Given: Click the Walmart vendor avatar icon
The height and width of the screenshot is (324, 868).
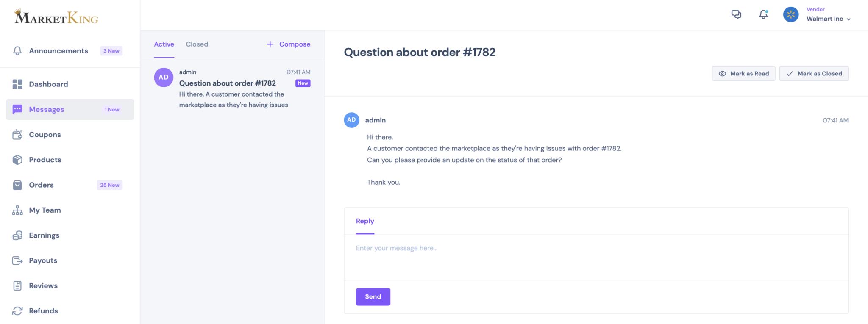Looking at the screenshot, I should (791, 15).
